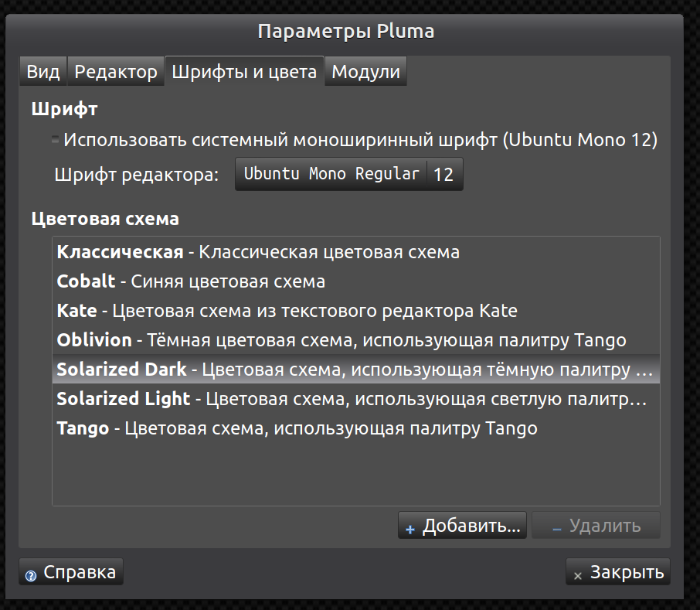Select the Solarized Dark scheme row

356,370
